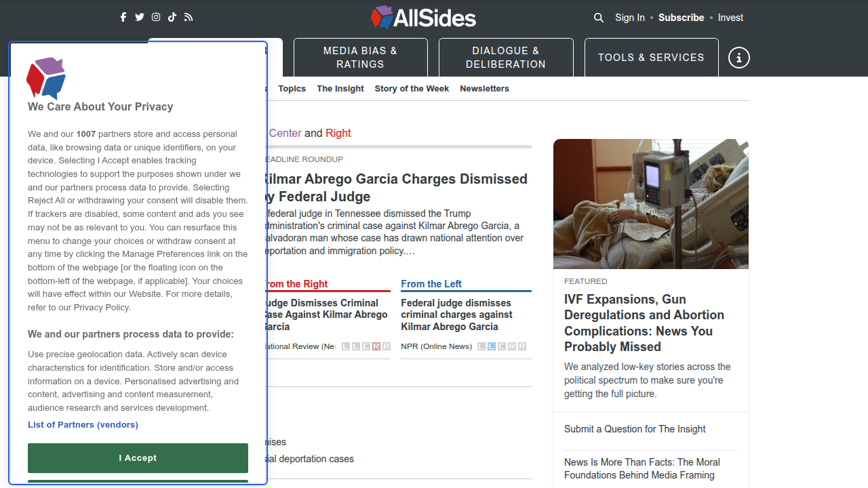Open the AllSides TikTok icon
Viewport: 868px width, 488px height.
click(x=172, y=18)
